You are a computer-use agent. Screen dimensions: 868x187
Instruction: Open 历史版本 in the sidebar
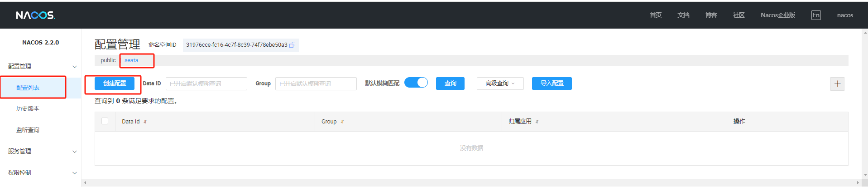pos(28,108)
